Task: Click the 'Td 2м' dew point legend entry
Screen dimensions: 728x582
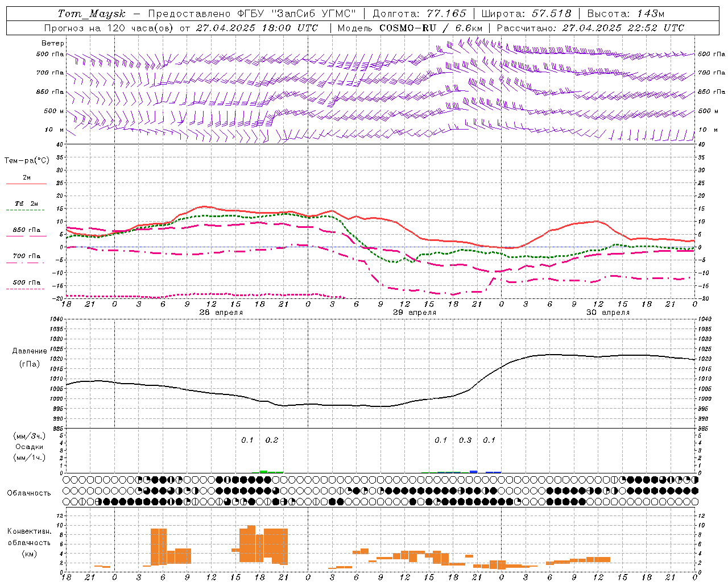Action: (27, 203)
